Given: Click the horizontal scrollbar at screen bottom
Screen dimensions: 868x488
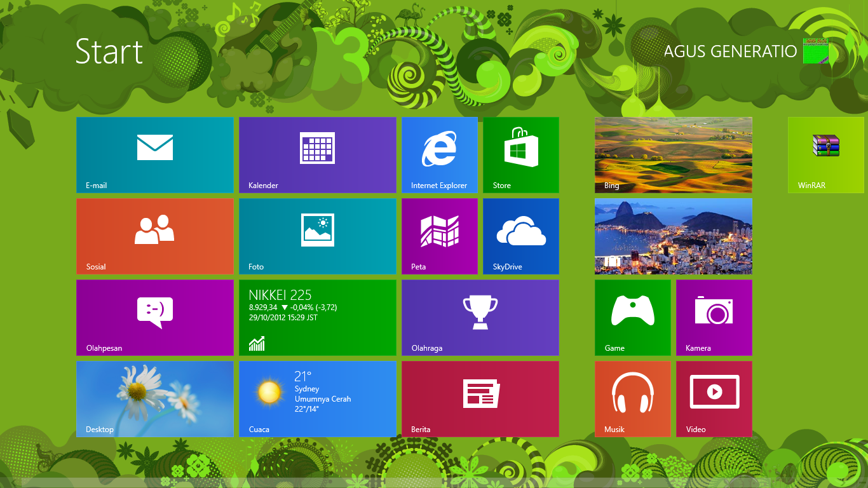Looking at the screenshot, I should pyautogui.click(x=434, y=483).
